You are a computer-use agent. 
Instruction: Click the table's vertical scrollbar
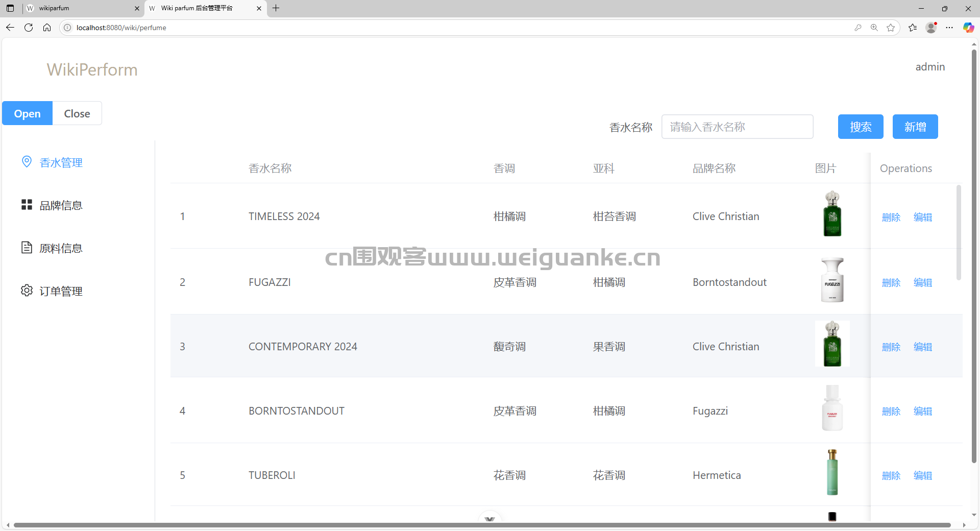(959, 232)
